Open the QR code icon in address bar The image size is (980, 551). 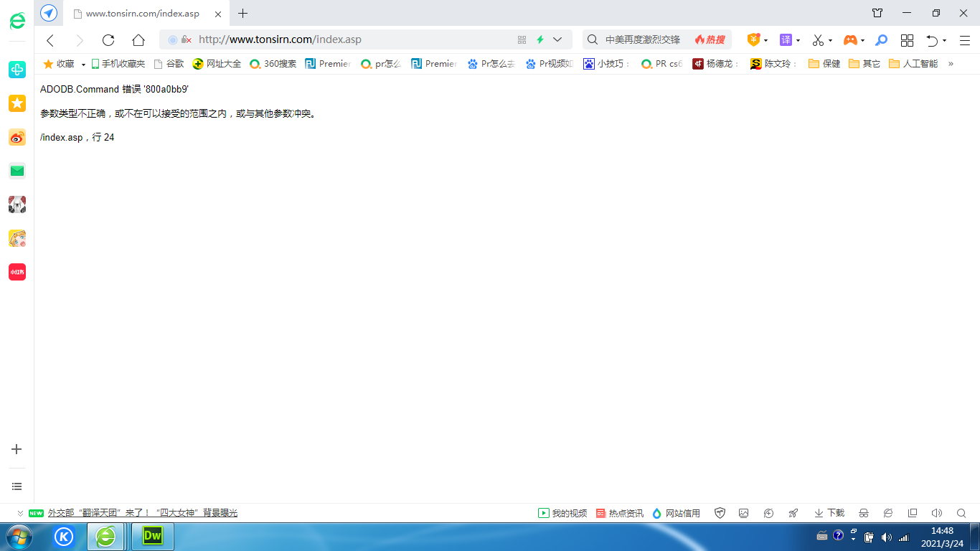(x=522, y=40)
